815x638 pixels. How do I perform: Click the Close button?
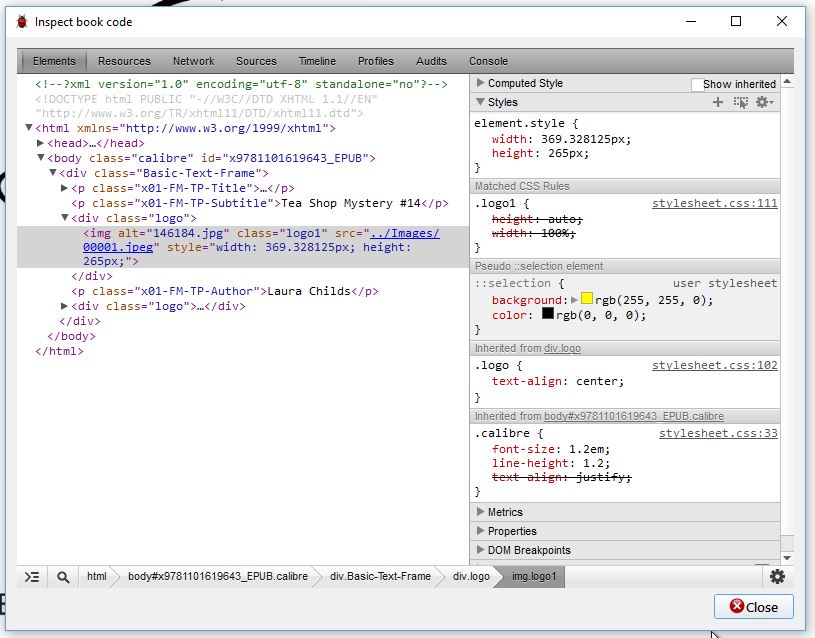pos(753,607)
